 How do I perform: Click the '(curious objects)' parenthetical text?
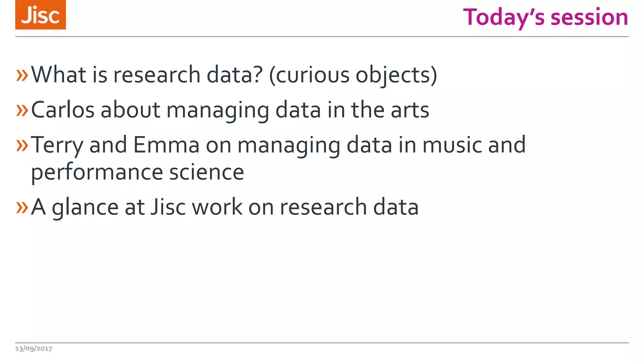click(353, 75)
